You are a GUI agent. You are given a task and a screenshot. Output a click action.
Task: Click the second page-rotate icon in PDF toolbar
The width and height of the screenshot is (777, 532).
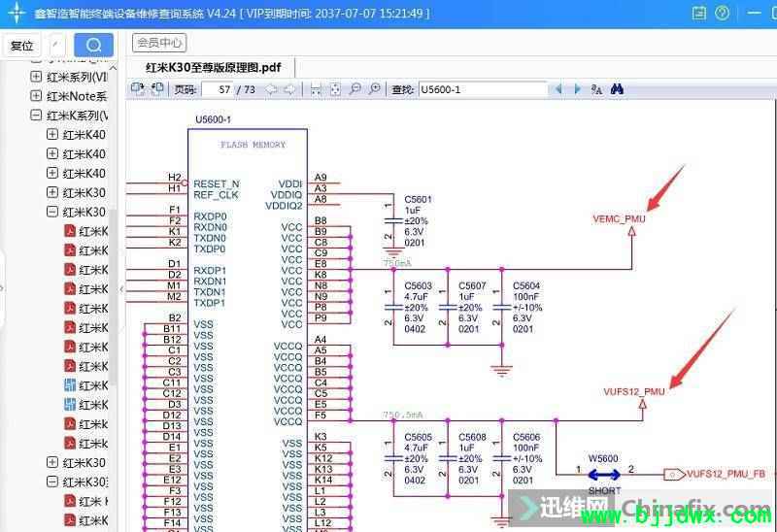point(157,89)
